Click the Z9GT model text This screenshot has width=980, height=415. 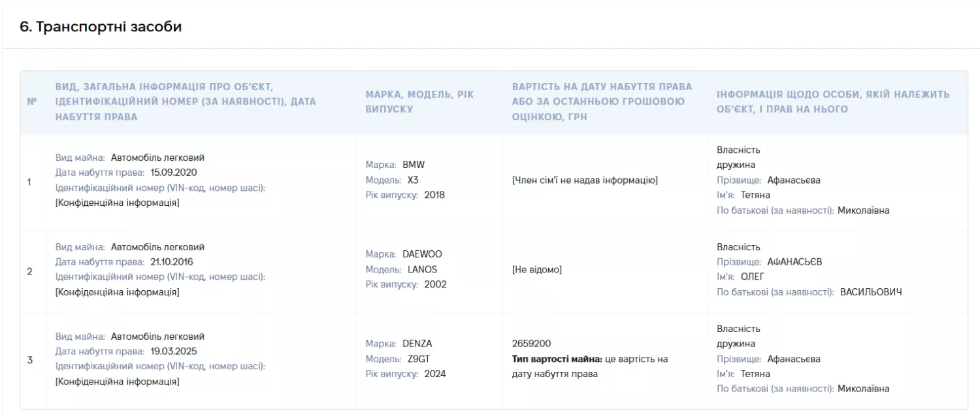(418, 359)
